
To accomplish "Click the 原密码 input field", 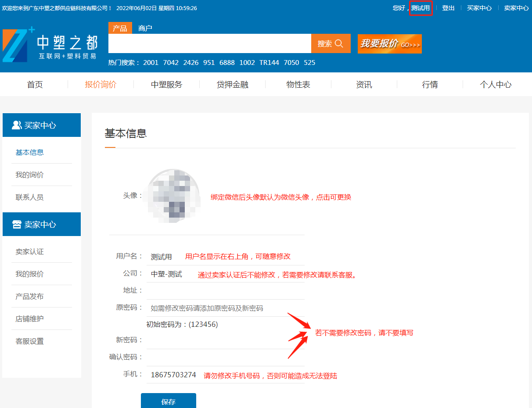I will click(x=225, y=308).
